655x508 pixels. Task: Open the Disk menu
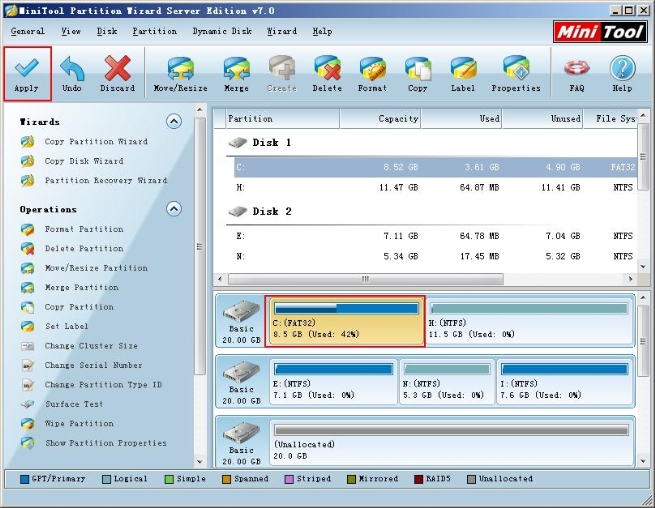pyautogui.click(x=107, y=31)
